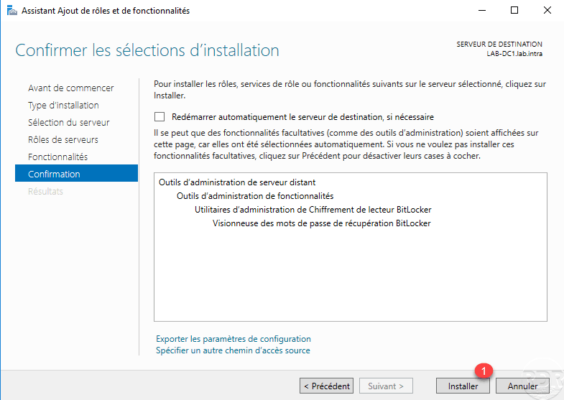Viewport: 564px width, 400px height.
Task: Select Utilitaires d'administration de Chiffrement BitLocker row
Action: click(x=313, y=210)
